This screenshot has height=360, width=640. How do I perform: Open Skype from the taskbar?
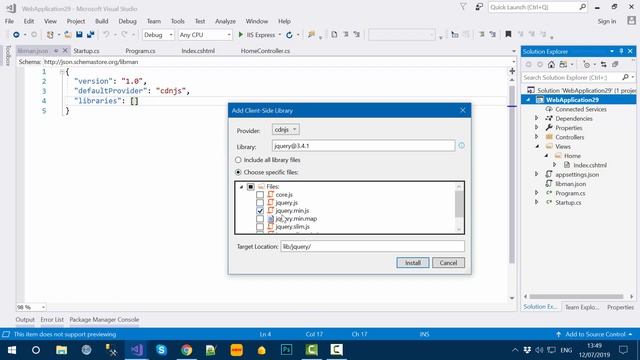(162, 350)
